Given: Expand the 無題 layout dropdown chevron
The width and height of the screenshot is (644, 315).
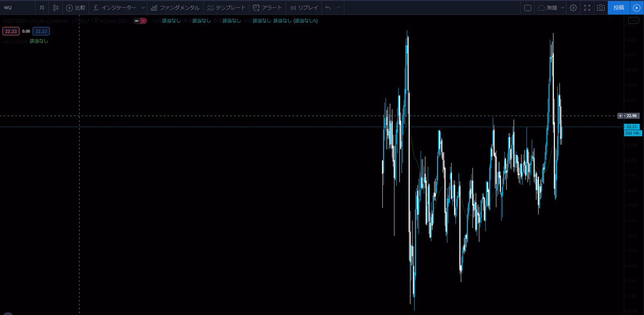Looking at the screenshot, I should point(563,8).
